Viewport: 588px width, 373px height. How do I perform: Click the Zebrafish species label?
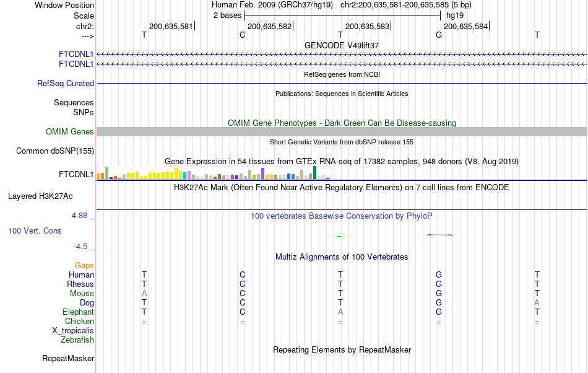click(x=77, y=340)
